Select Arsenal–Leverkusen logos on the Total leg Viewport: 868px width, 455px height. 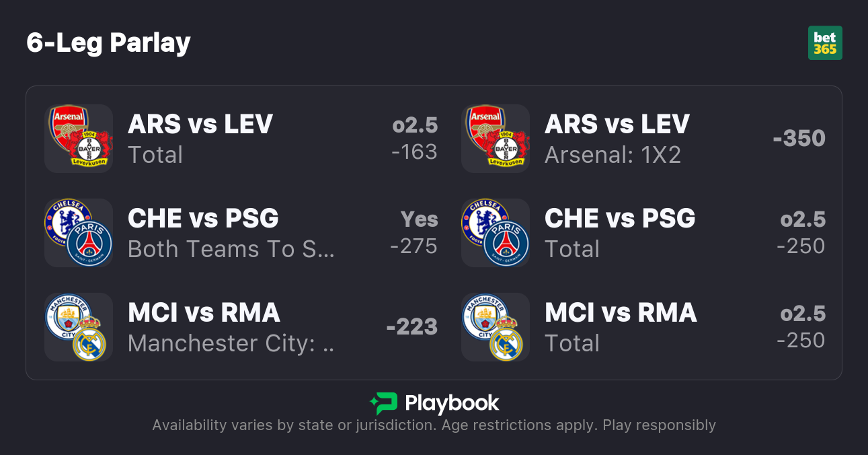pos(79,139)
